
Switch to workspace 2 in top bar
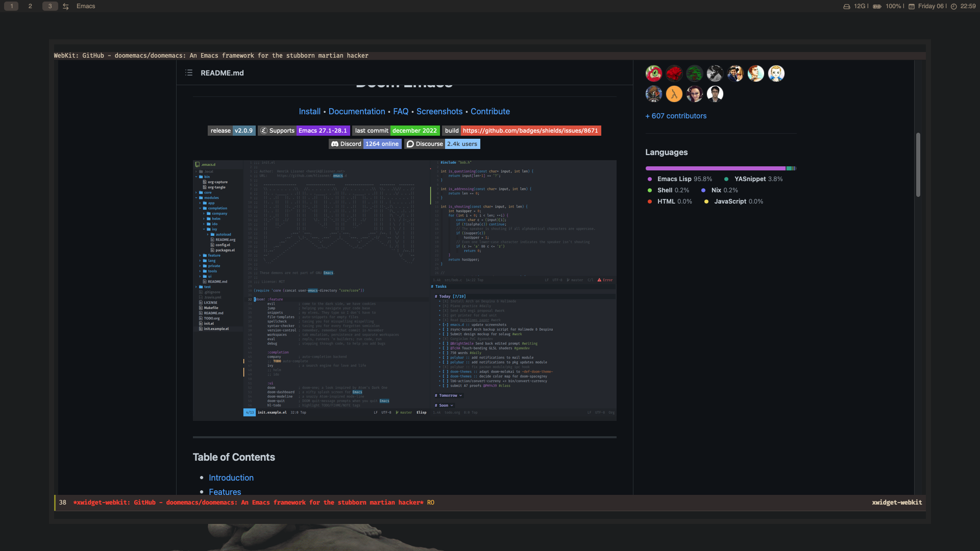point(30,6)
